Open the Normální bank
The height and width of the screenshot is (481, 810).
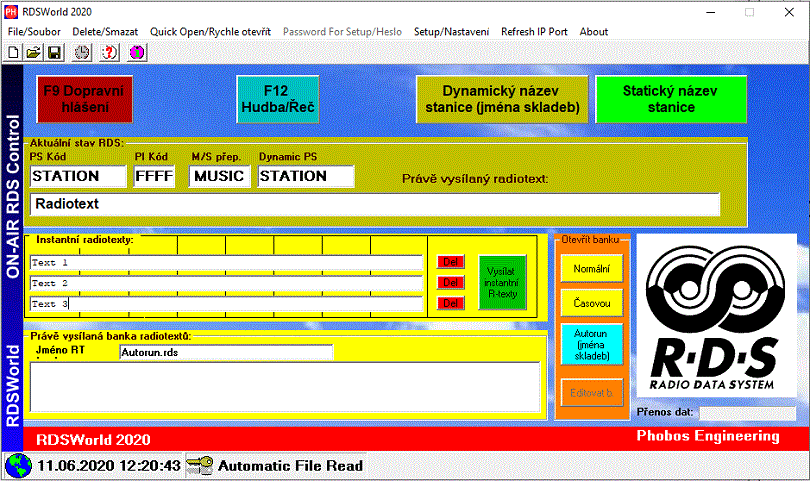pyautogui.click(x=591, y=269)
